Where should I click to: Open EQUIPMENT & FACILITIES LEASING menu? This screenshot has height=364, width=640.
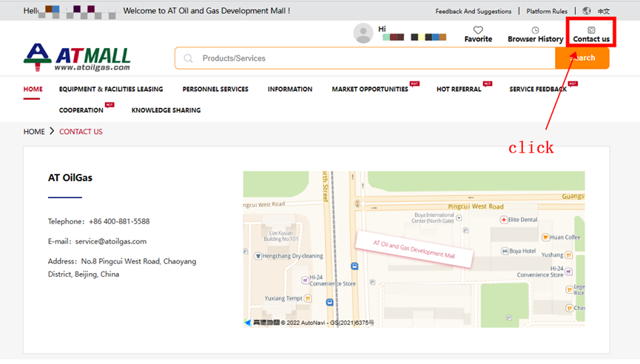click(x=111, y=89)
